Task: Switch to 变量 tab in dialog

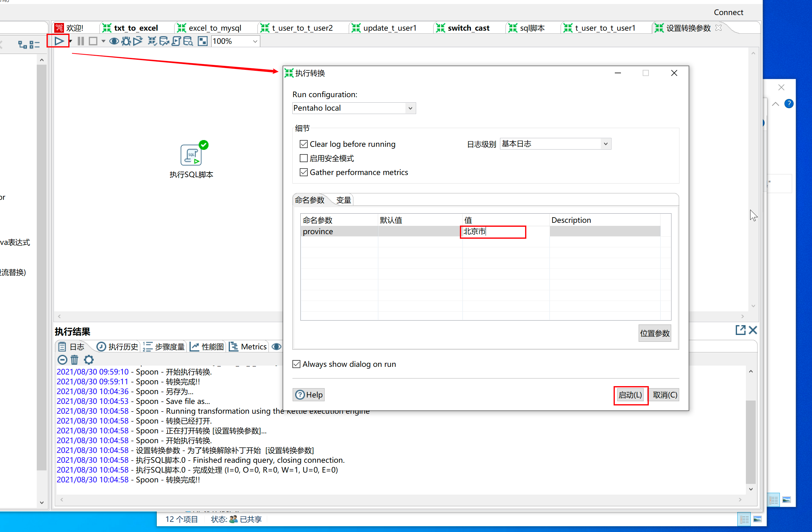Action: [x=343, y=200]
